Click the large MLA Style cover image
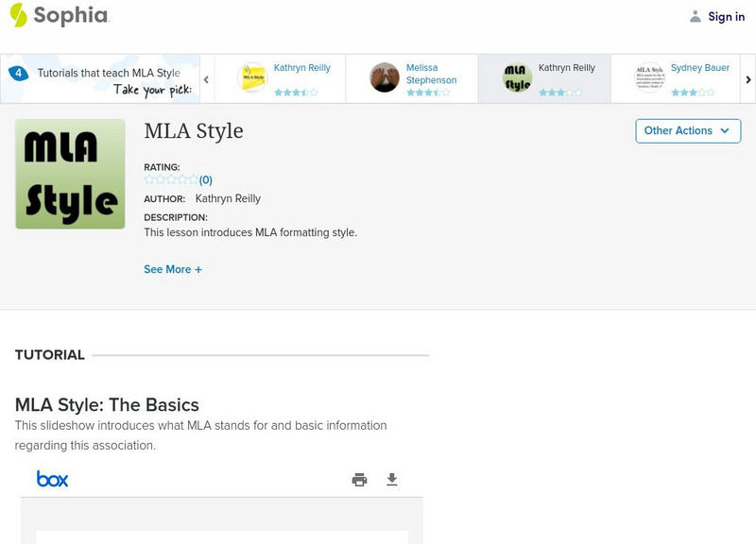Screen dimensions: 756x544 click(70, 174)
